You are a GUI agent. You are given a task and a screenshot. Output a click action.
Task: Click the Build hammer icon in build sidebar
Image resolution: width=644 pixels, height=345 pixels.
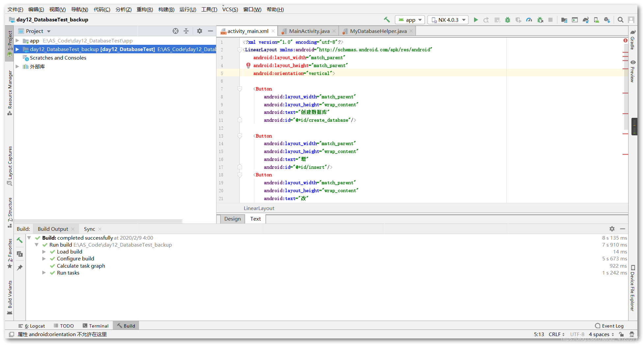click(x=20, y=240)
